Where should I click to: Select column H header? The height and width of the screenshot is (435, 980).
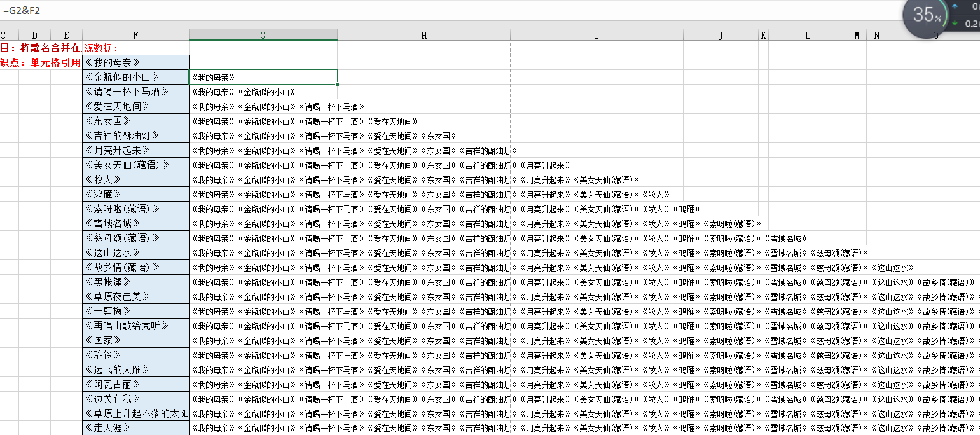click(424, 36)
